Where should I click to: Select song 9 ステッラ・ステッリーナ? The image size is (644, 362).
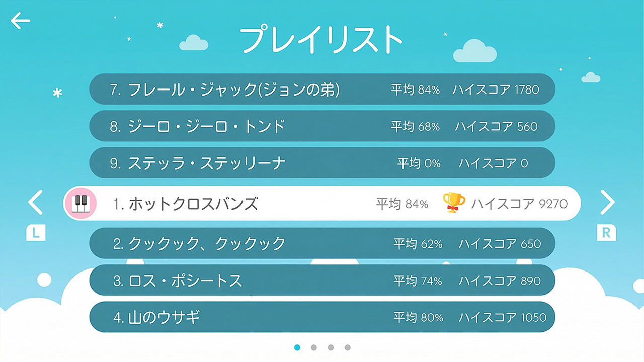coord(322,163)
